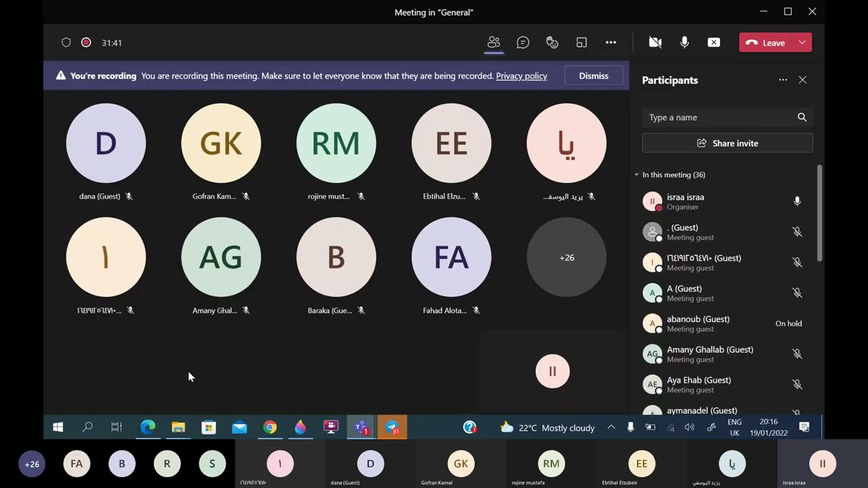This screenshot has width=868, height=488.
Task: Open the Windows Start menu
Action: (x=58, y=427)
